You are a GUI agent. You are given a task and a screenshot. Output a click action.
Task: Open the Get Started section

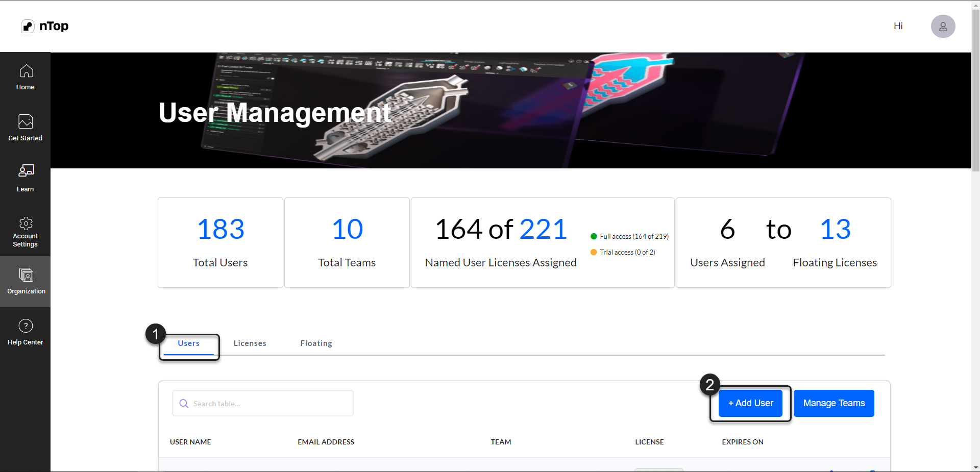click(26, 129)
